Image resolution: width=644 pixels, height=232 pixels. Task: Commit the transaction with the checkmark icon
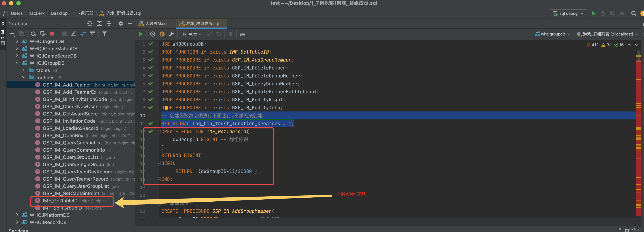click(x=210, y=34)
